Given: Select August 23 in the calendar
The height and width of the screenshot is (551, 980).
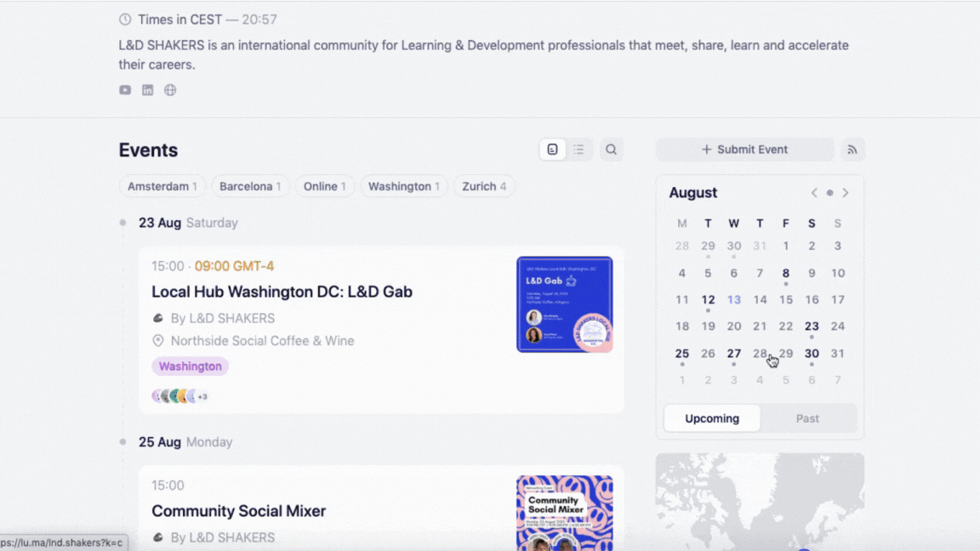Looking at the screenshot, I should click(812, 327).
